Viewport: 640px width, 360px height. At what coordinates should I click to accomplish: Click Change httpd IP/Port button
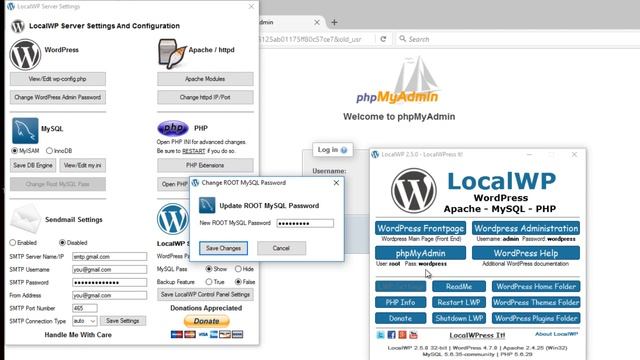[205, 98]
